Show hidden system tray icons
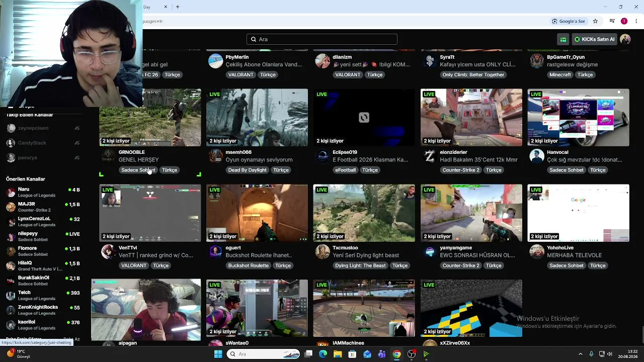Image resolution: width=644 pixels, height=362 pixels. 580,354
